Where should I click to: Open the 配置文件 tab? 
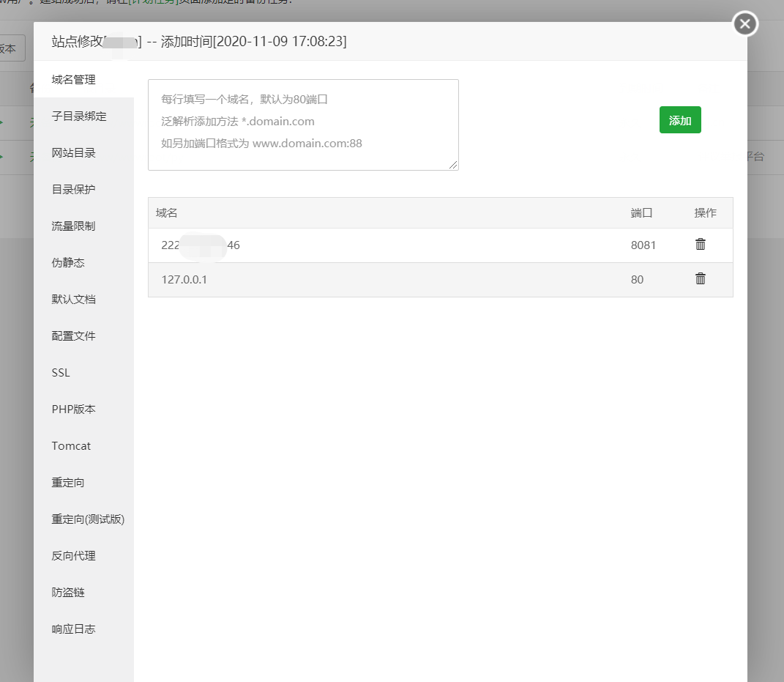coord(83,336)
